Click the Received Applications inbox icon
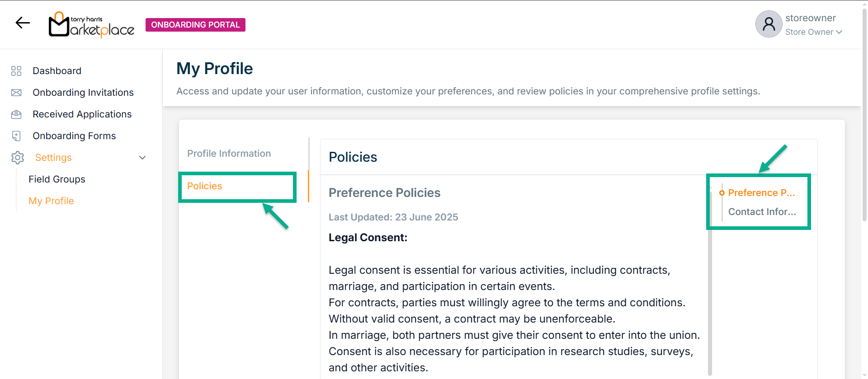The image size is (868, 379). 16,114
